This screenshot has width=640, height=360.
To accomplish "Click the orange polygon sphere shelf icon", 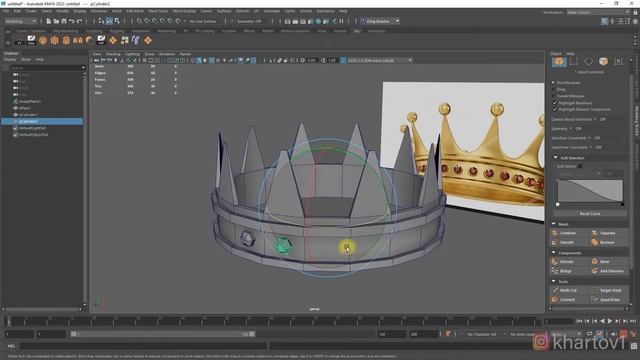I will (43, 40).
